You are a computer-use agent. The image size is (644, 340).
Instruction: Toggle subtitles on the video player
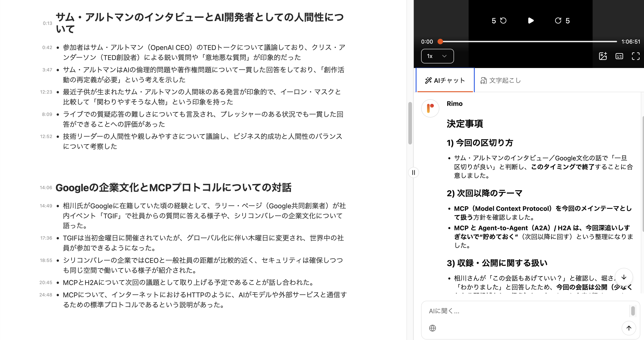[619, 56]
